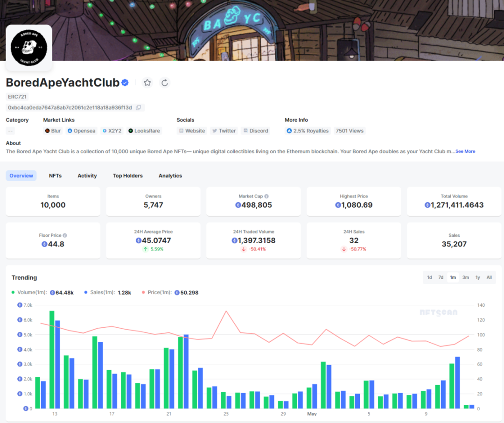Screen dimensions: 504x423
Task: Expand the description with See More
Action: point(465,151)
